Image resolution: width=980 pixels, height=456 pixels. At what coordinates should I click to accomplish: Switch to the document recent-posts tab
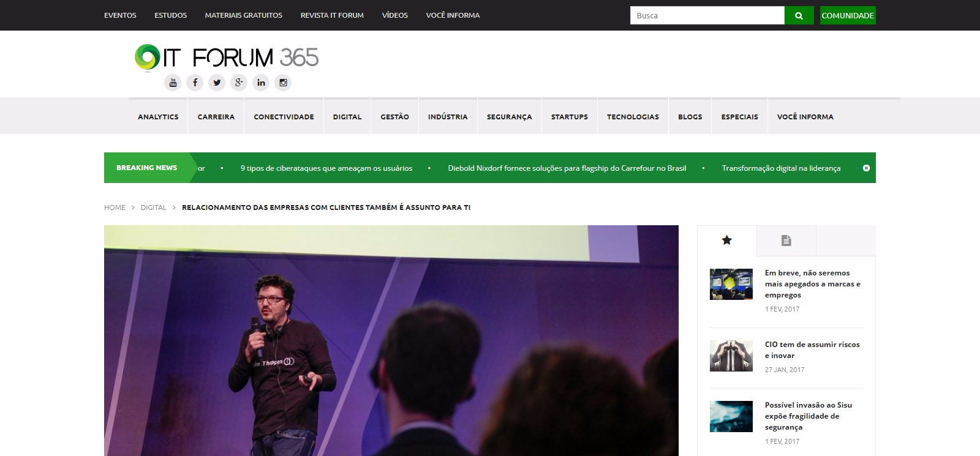[x=786, y=241]
